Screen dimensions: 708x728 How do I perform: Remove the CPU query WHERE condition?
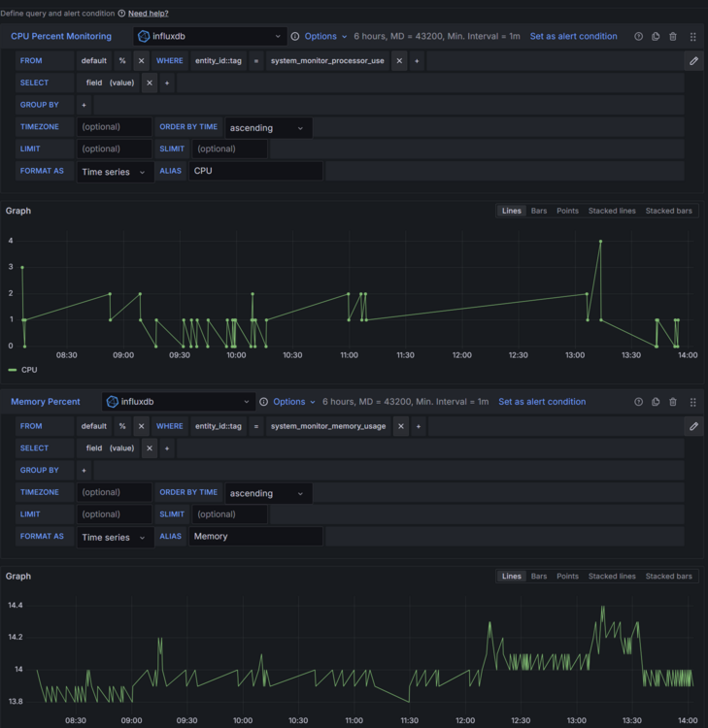399,60
